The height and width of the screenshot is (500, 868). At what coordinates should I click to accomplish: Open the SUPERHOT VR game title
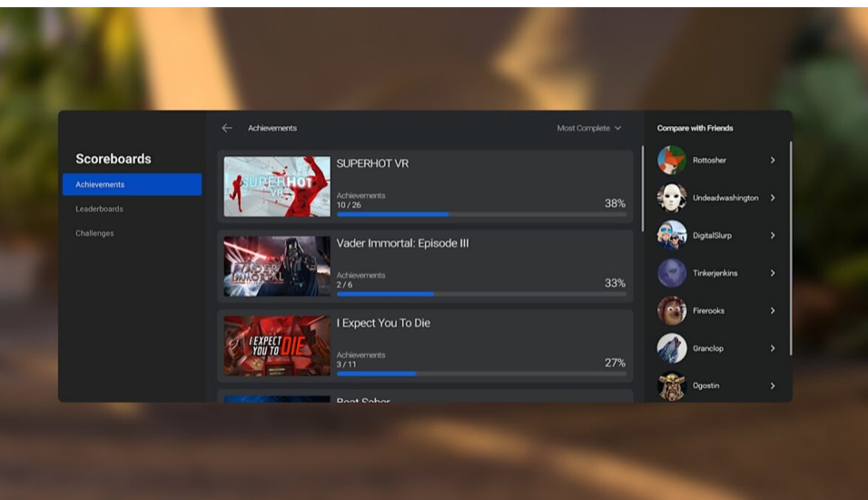(x=372, y=163)
